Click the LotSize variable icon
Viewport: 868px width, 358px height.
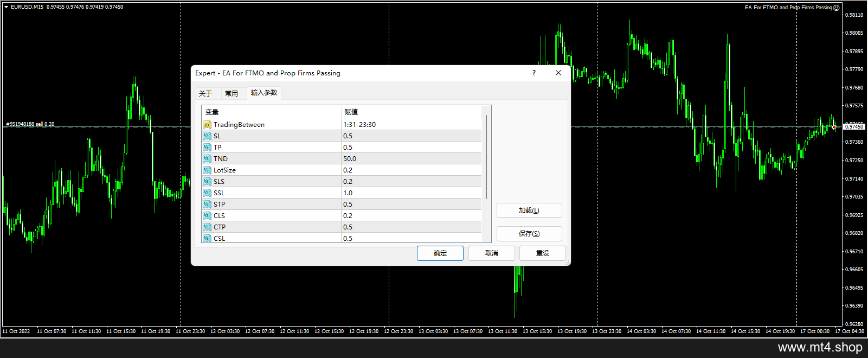click(207, 170)
